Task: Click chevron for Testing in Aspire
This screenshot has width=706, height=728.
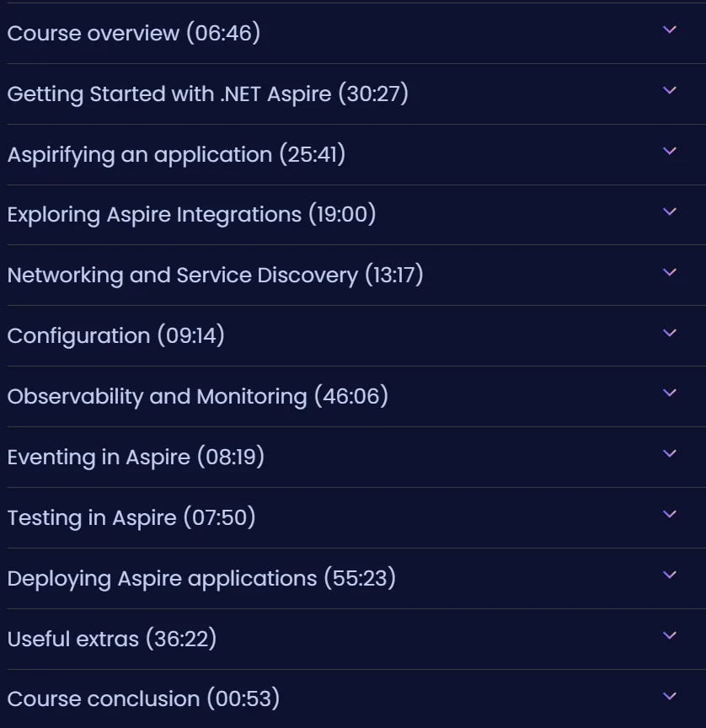Action: pos(669,514)
